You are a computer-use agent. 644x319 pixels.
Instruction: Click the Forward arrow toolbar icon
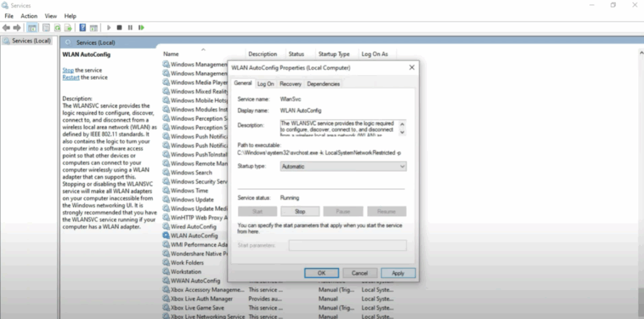click(x=17, y=28)
